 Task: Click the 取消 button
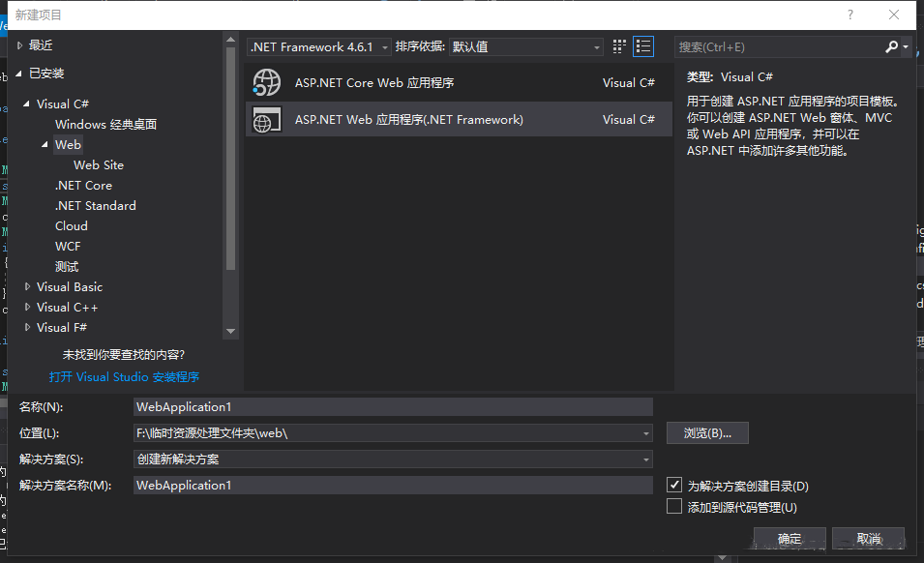click(869, 539)
